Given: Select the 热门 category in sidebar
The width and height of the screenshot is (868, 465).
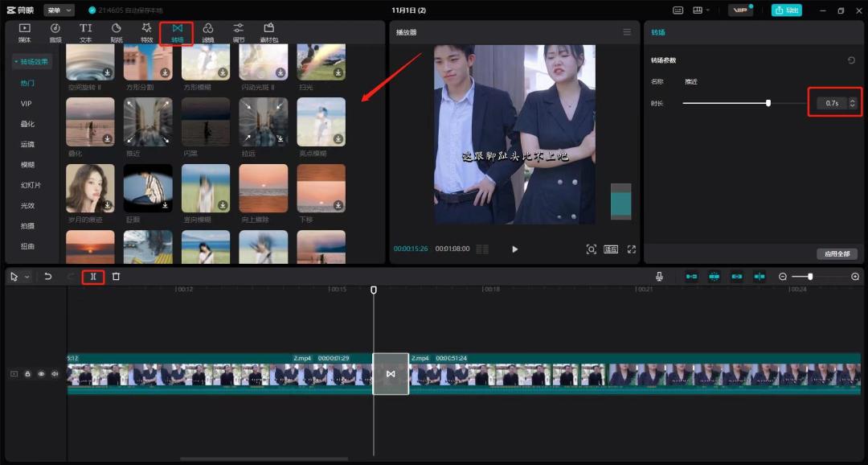Looking at the screenshot, I should [27, 83].
